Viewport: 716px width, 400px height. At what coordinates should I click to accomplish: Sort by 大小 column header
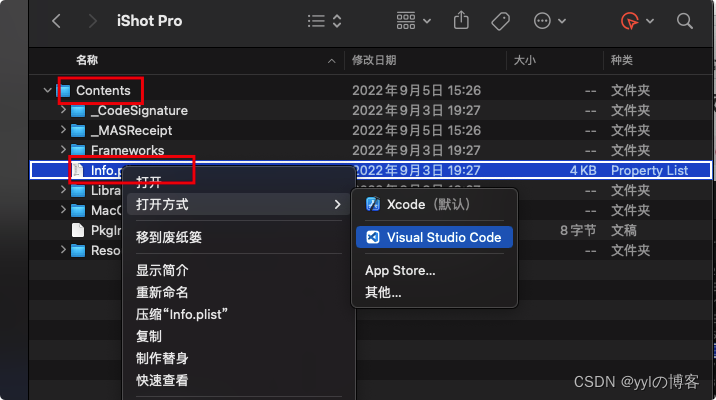(x=525, y=60)
